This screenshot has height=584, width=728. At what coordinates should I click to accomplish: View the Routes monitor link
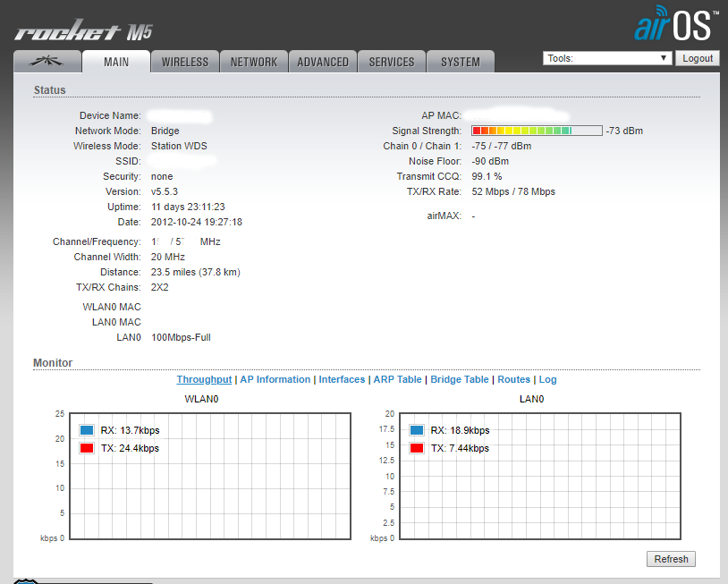(x=513, y=379)
